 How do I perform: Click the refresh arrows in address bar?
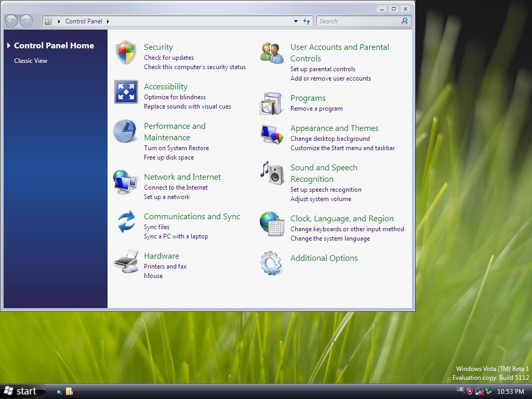pos(307,21)
